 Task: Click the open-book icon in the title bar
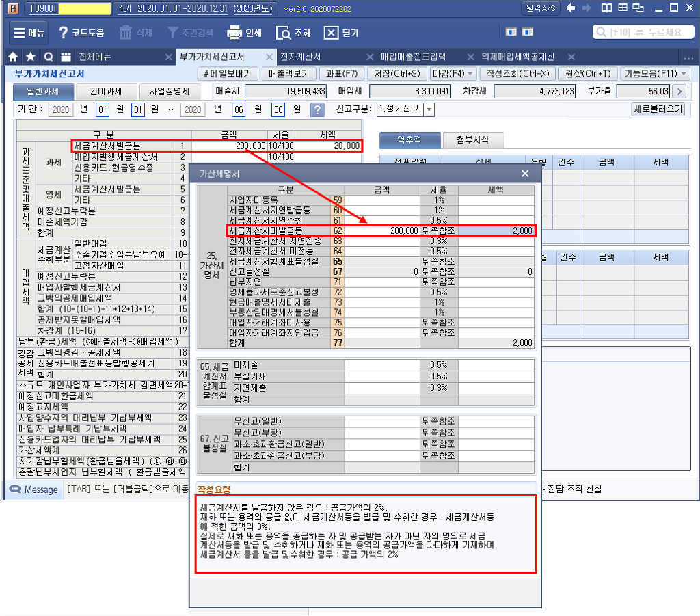tap(607, 8)
